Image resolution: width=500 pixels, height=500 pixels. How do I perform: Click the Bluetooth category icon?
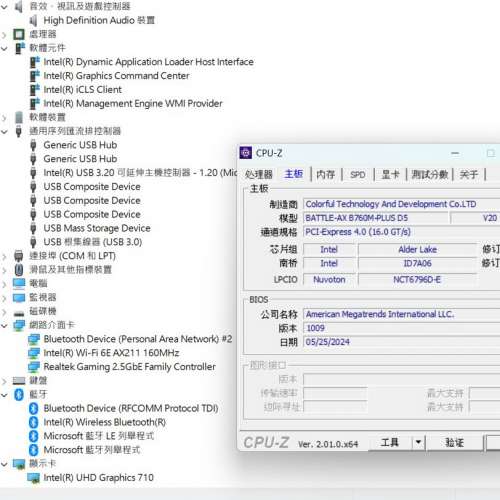(x=19, y=395)
